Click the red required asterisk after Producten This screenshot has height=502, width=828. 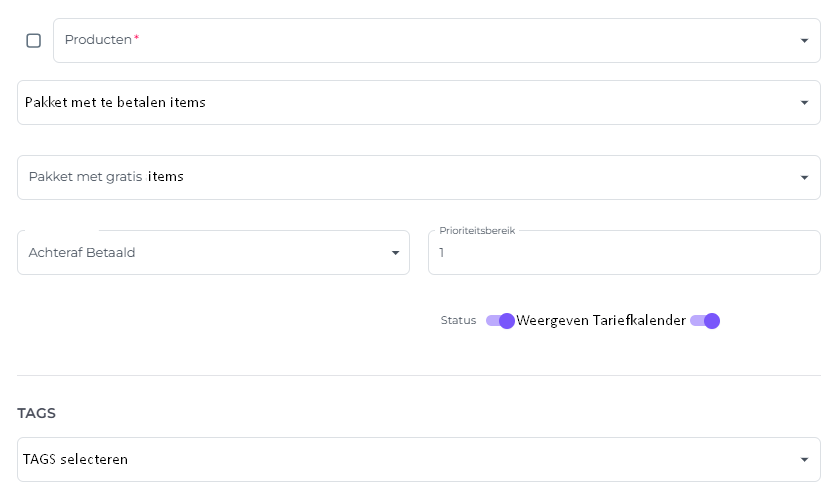tap(137, 39)
